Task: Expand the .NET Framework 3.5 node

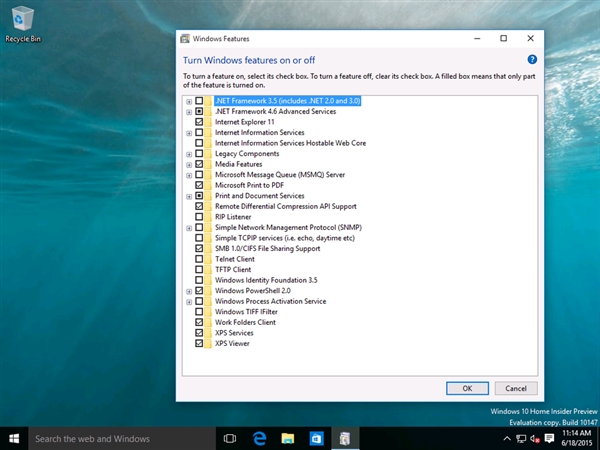Action: (189, 101)
